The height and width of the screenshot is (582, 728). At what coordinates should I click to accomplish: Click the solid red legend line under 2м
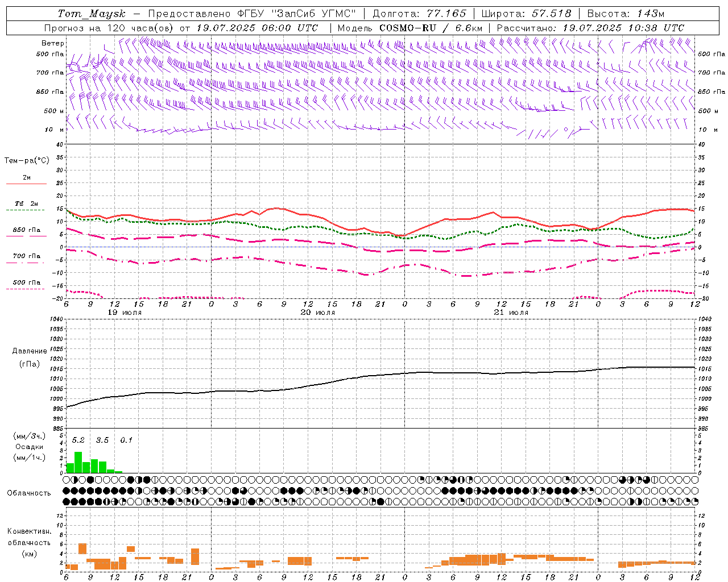pyautogui.click(x=26, y=184)
